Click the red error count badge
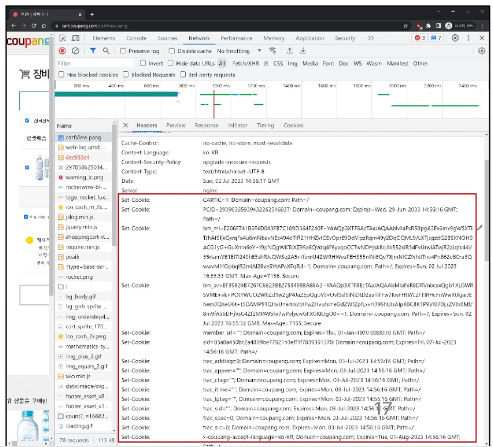 [x=420, y=38]
